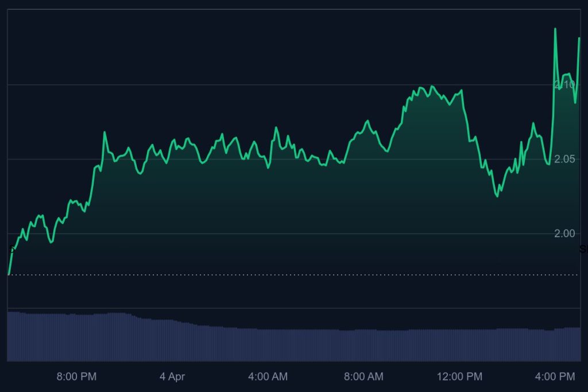Click the 2.10 price axis label
Viewport: 588px width, 392px height.
[564, 84]
